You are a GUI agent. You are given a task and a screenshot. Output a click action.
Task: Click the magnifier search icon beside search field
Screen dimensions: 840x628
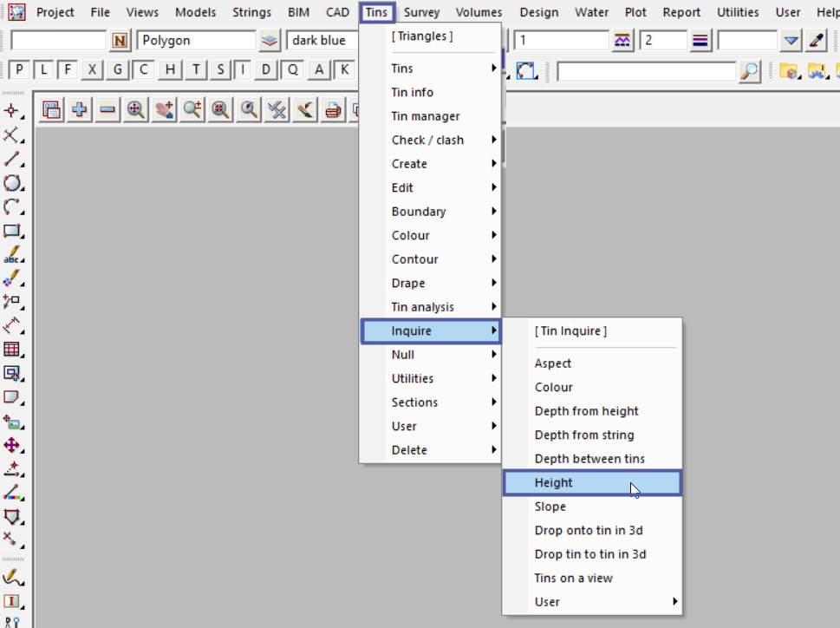(x=750, y=71)
